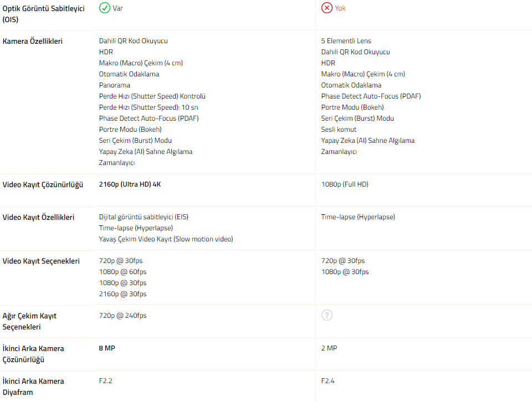Select the 720p @ 240fps slow-motion value

(x=123, y=316)
